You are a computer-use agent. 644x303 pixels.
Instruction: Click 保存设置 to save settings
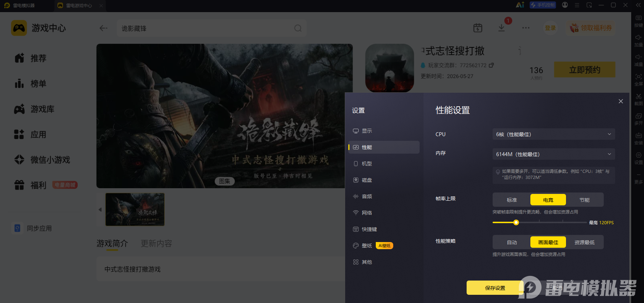click(x=495, y=288)
